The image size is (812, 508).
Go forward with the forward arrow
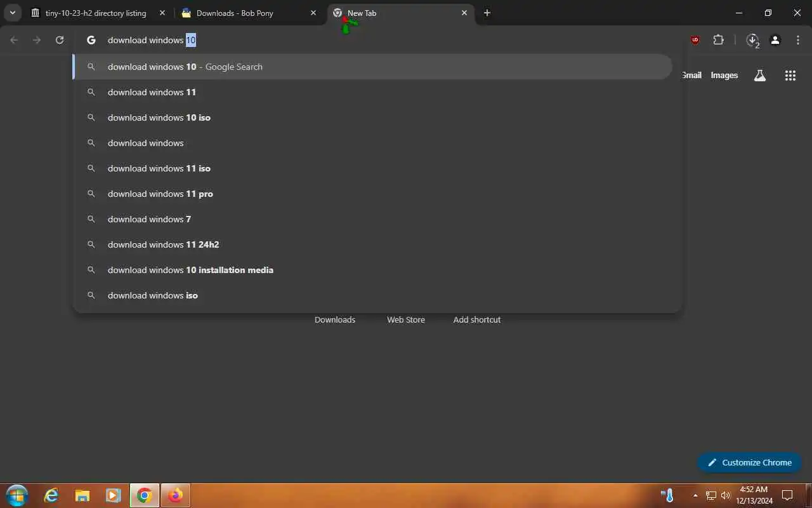[37, 40]
